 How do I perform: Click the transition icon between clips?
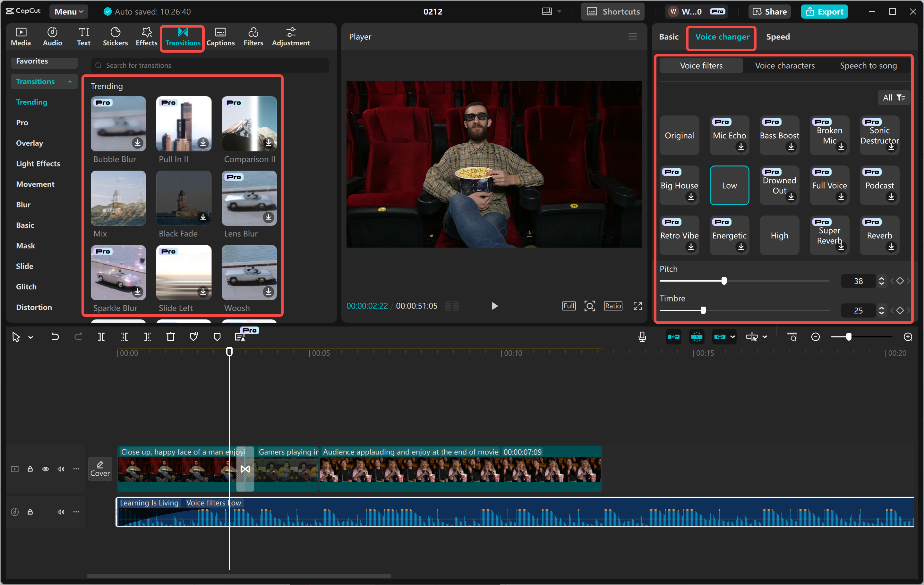(245, 469)
